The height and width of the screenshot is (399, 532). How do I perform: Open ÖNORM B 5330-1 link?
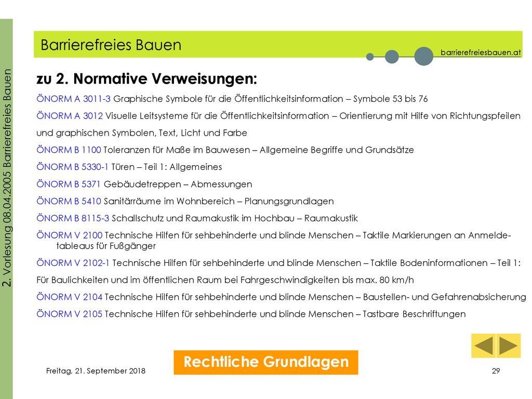(x=72, y=167)
